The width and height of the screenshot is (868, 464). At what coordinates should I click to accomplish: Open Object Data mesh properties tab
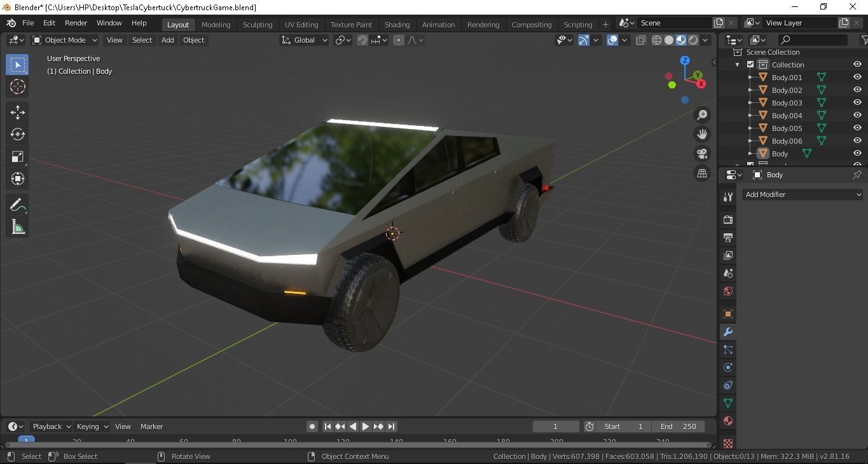tap(728, 403)
